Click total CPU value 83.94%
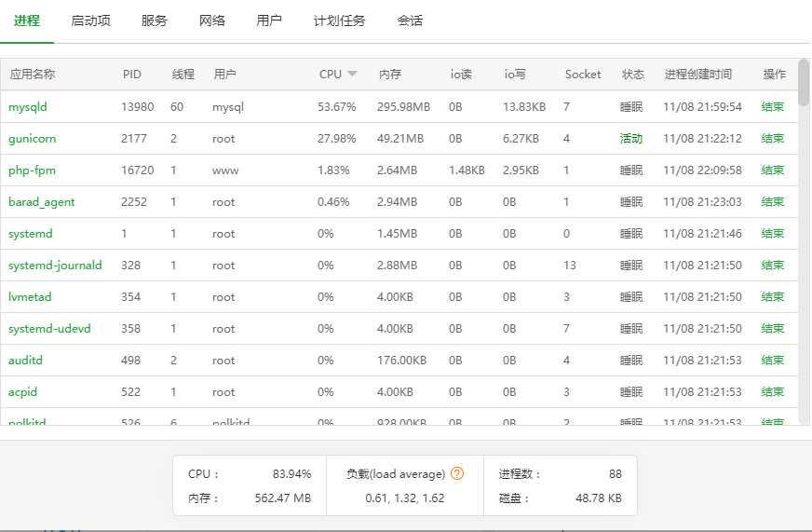The image size is (812, 532). tap(292, 473)
